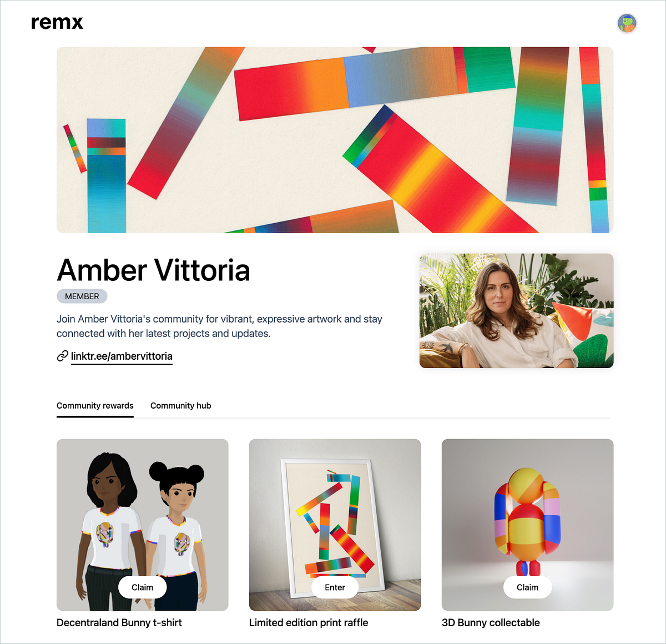Click the MEMBER badge
Image resolution: width=666 pixels, height=644 pixels.
point(82,296)
